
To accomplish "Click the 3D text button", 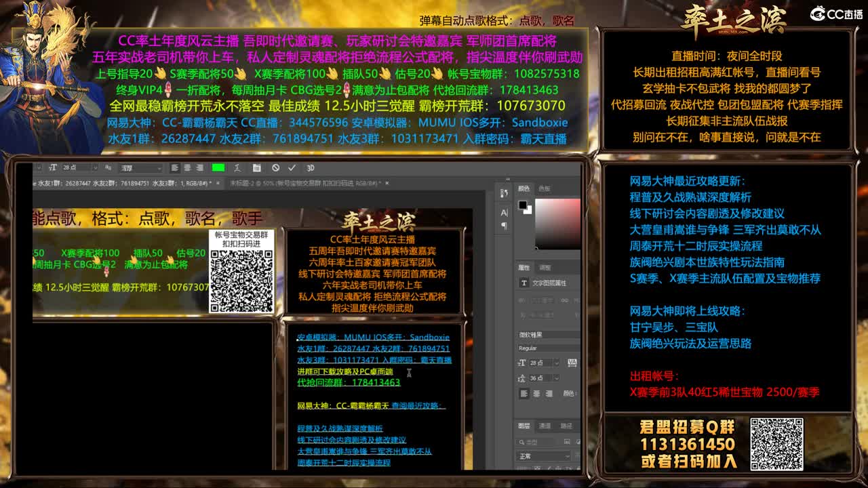I will coord(311,167).
